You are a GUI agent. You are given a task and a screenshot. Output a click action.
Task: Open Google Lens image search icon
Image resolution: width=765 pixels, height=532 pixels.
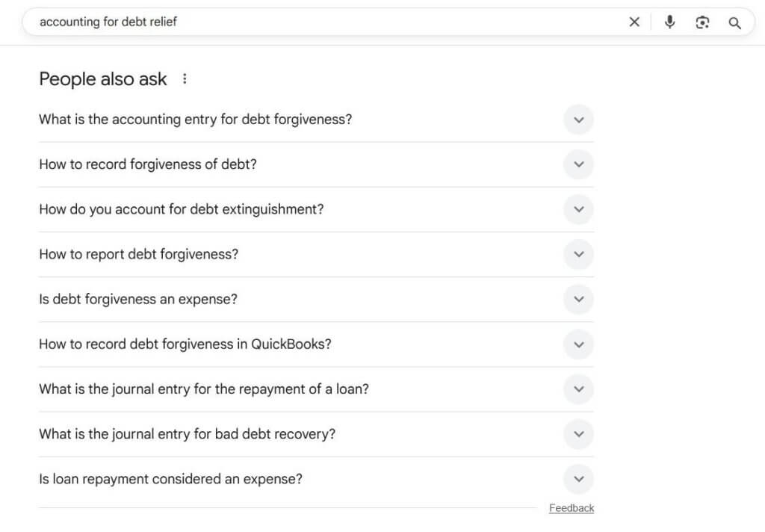[702, 22]
